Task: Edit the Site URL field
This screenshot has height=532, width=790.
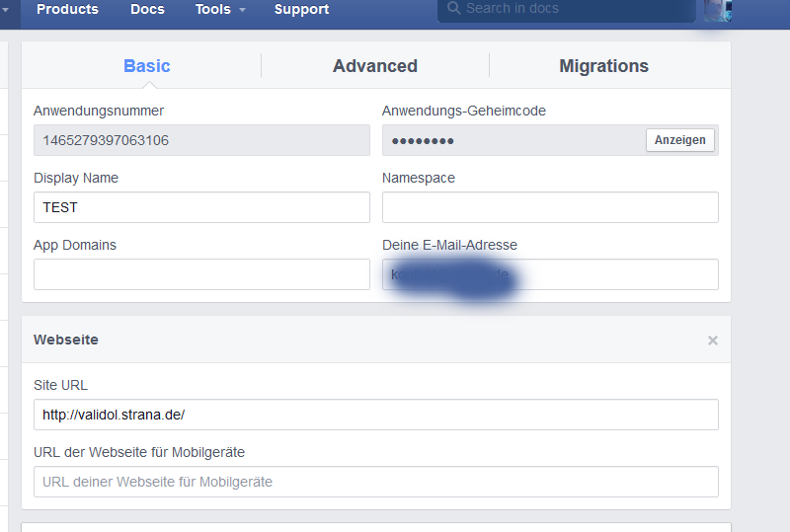Action: coord(375,415)
